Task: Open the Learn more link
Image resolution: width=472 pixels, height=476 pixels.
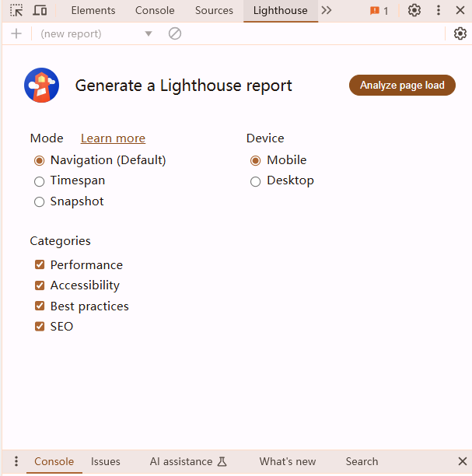Action: 113,138
